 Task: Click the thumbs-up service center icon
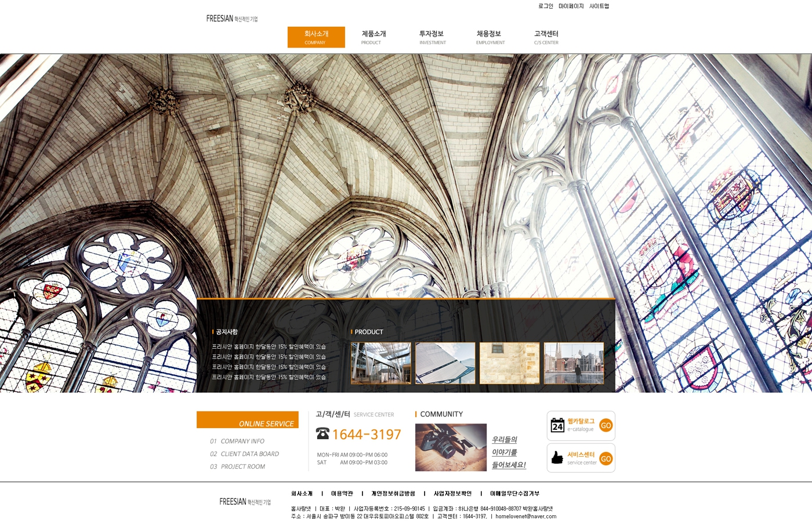[557, 458]
